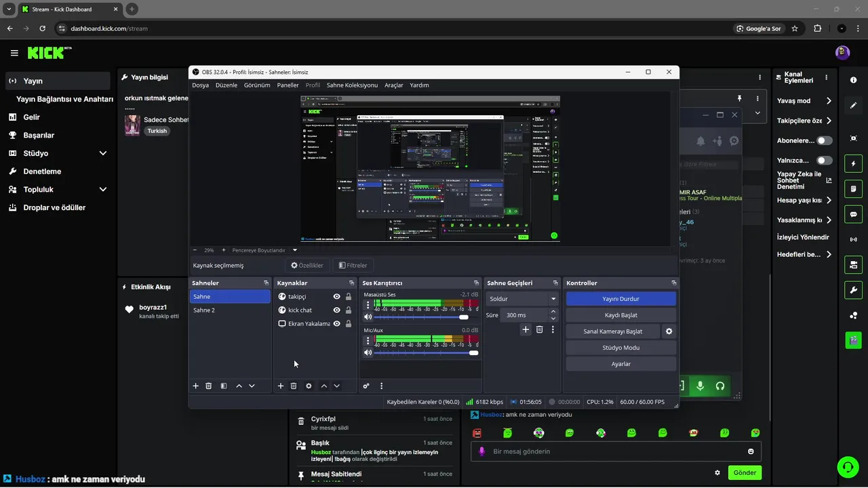Open virtual camera settings gear
Screen dimensions: 868x488
pyautogui.click(x=669, y=331)
